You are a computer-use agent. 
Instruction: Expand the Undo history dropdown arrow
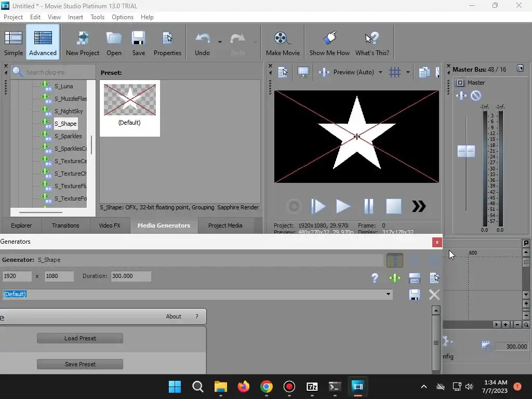click(220, 42)
